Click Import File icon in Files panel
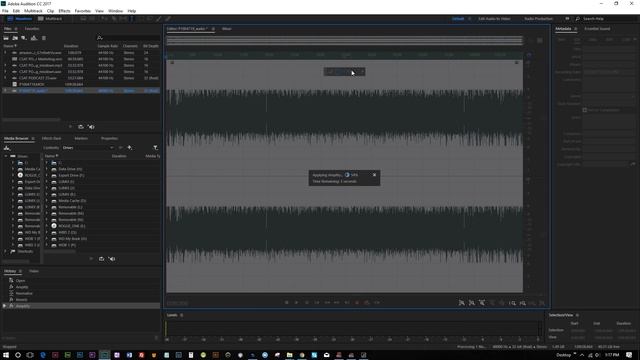This screenshot has height=360, width=640. (15, 38)
